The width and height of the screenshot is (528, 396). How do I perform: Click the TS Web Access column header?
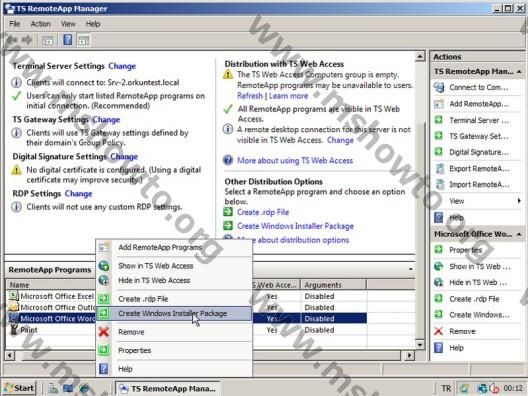pyautogui.click(x=276, y=285)
